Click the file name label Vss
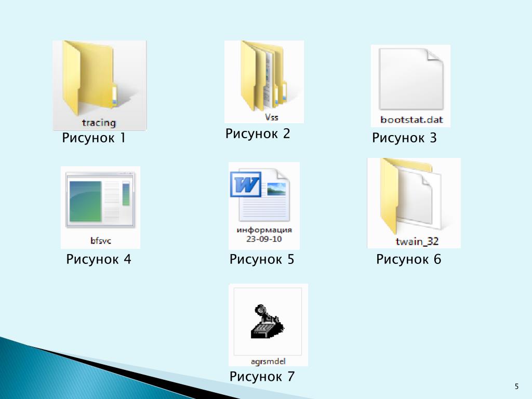The image size is (532, 399). [x=272, y=117]
